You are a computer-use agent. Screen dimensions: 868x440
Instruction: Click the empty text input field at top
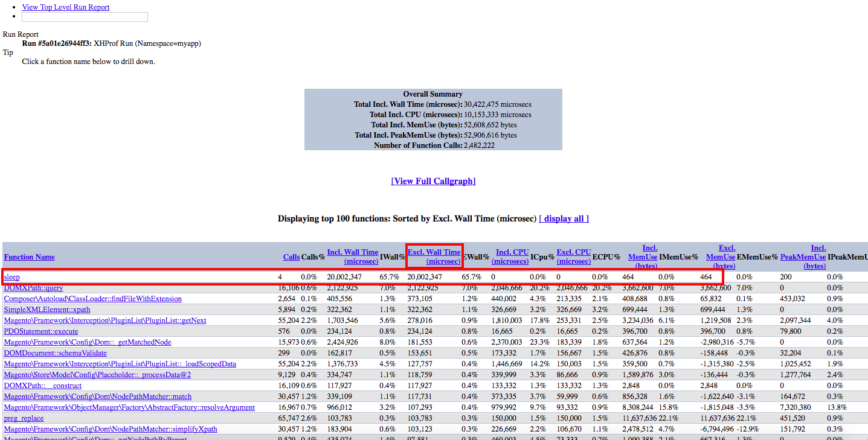pos(85,17)
